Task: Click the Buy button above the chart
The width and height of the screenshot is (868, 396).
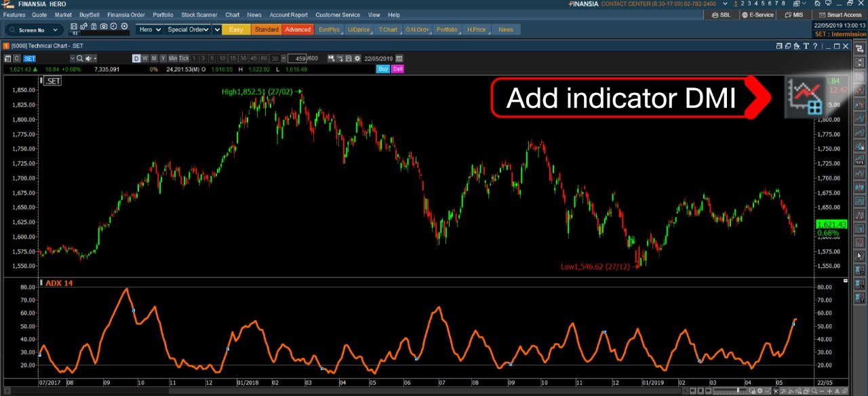Action: pos(383,69)
